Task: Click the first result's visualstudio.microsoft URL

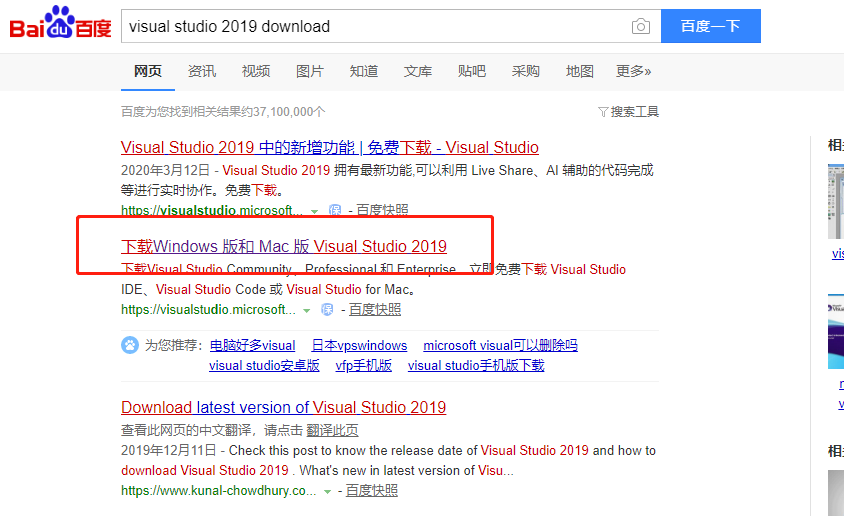Action: (x=212, y=210)
